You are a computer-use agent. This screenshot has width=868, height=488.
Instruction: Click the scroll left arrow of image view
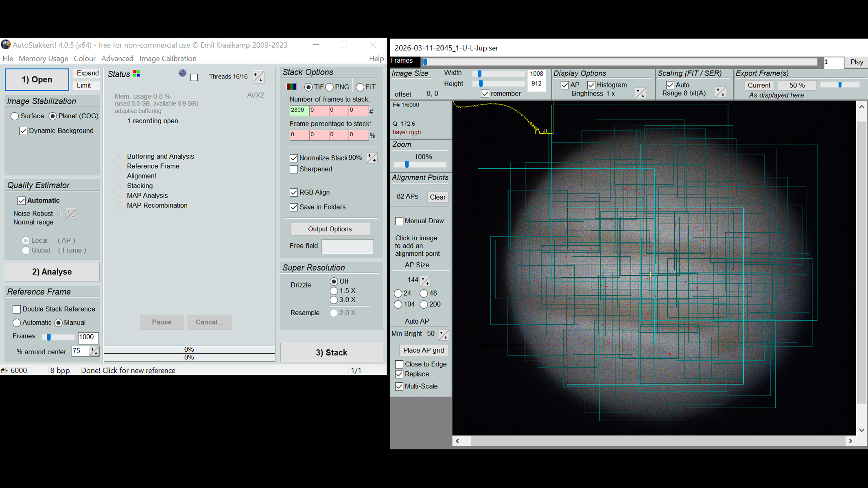tap(458, 441)
